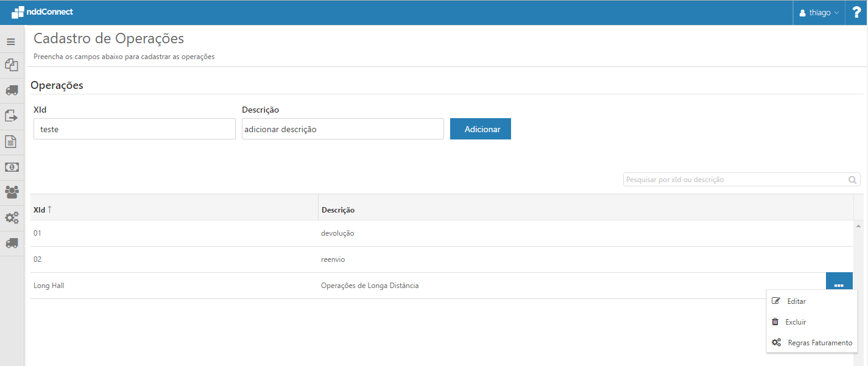Expand the thiago user dropdown
This screenshot has height=366, width=868.
(819, 13)
